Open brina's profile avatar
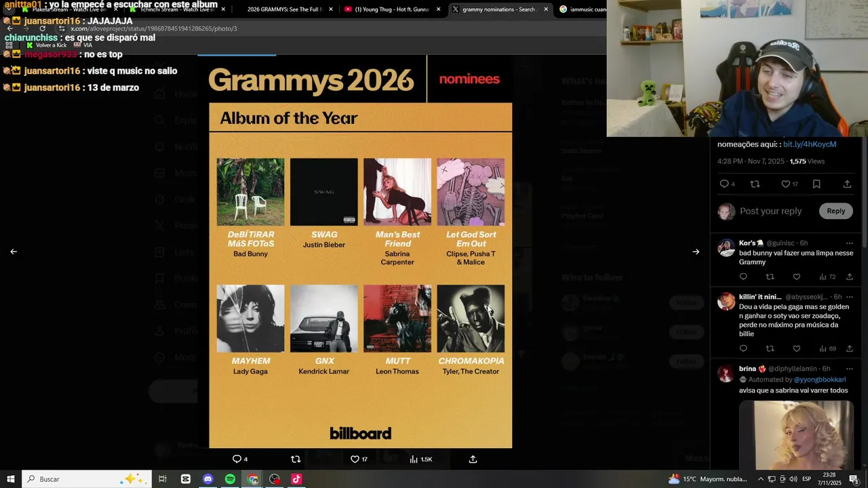868x488 pixels. pos(726,373)
